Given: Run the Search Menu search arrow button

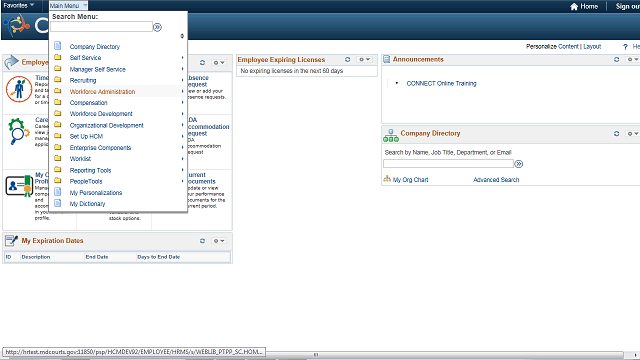Looking at the screenshot, I should coord(158,27).
